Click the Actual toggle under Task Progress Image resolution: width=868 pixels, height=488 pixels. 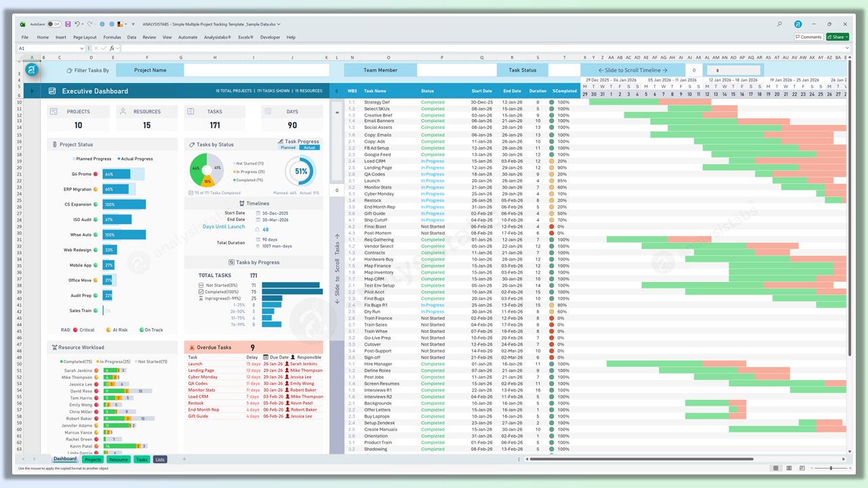pyautogui.click(x=309, y=147)
